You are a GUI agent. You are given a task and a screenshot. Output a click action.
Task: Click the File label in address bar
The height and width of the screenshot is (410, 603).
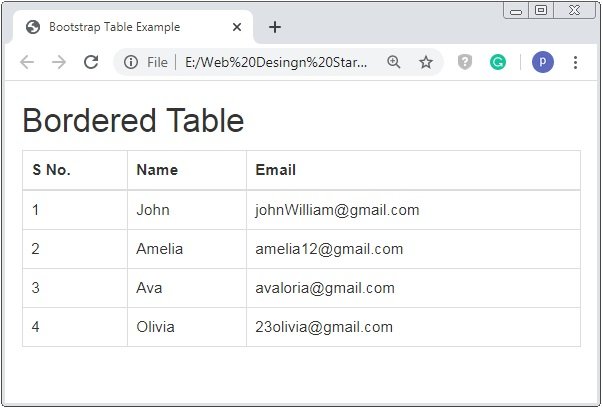(x=157, y=62)
